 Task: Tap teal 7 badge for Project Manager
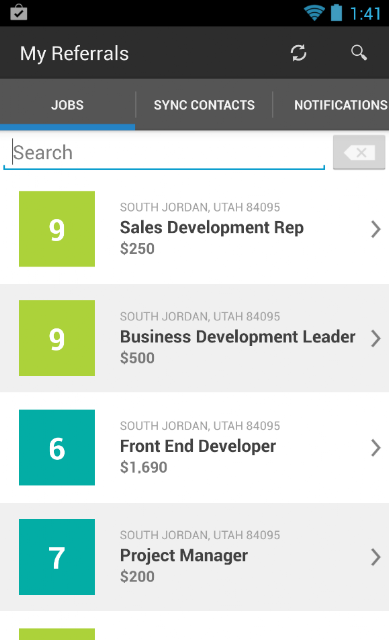57,557
